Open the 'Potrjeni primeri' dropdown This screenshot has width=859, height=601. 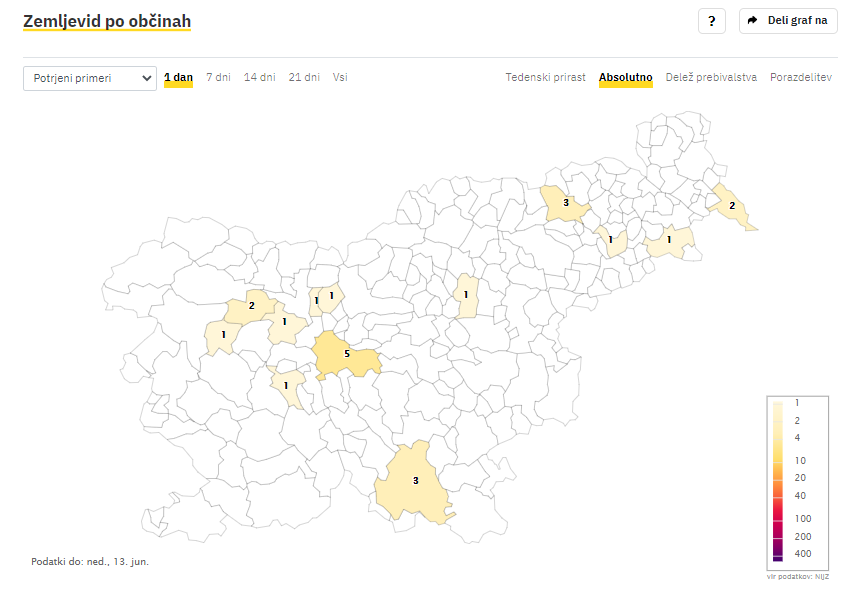click(x=90, y=78)
